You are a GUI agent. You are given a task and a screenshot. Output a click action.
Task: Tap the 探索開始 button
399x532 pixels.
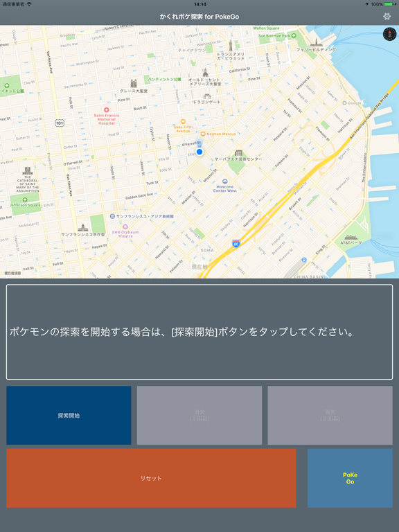[x=69, y=416]
